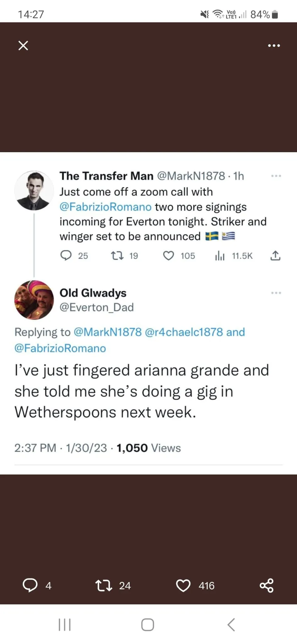Image resolution: width=297 pixels, height=644 pixels.
Task: Retweet The Transfer Man's tweet
Action: (x=117, y=256)
